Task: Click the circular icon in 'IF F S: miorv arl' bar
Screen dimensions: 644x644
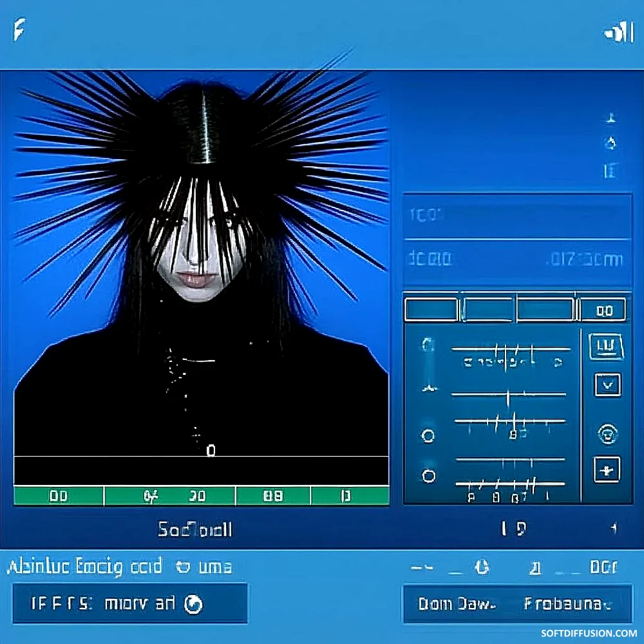Action: [193, 604]
